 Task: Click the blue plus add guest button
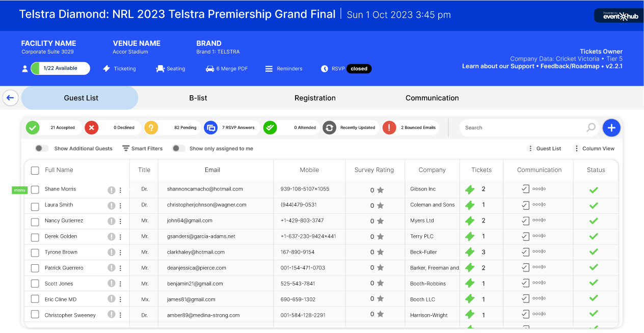click(x=611, y=128)
